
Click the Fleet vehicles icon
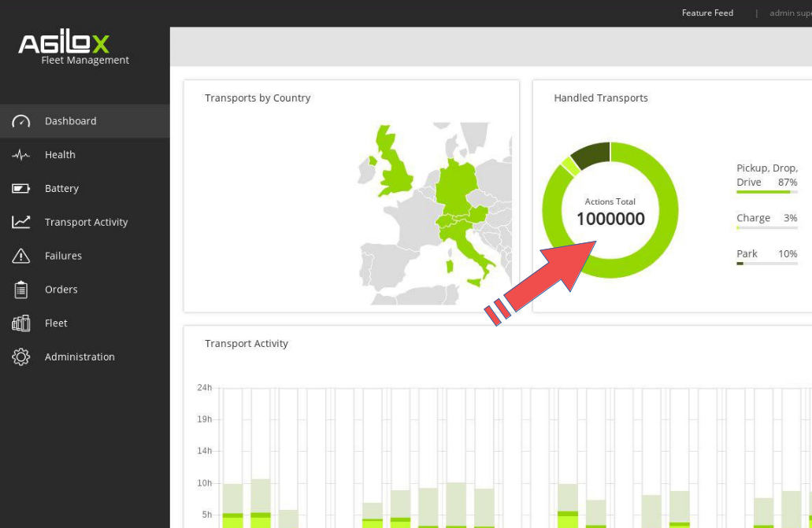(21, 323)
